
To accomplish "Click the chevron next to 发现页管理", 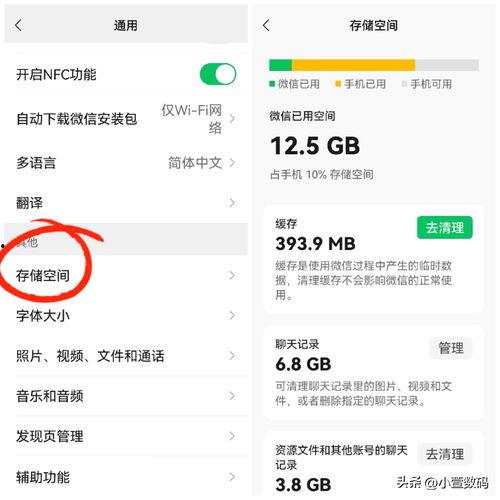I will coord(232,436).
